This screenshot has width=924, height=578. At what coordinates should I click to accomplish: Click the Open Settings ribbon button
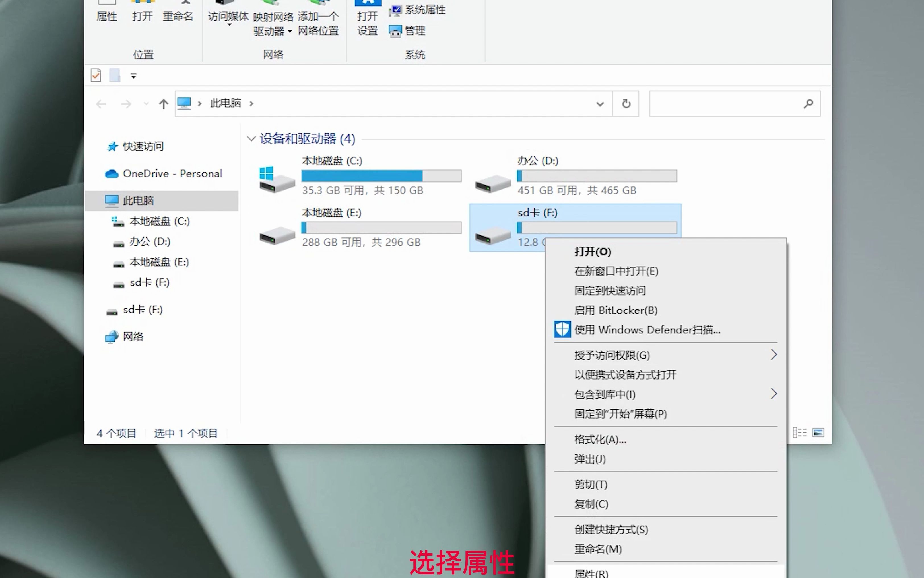pos(367,18)
